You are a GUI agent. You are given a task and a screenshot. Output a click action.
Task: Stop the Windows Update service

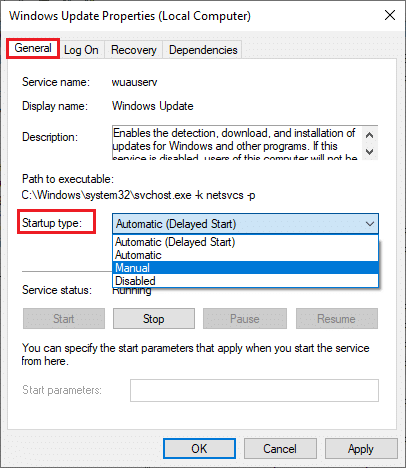click(154, 319)
